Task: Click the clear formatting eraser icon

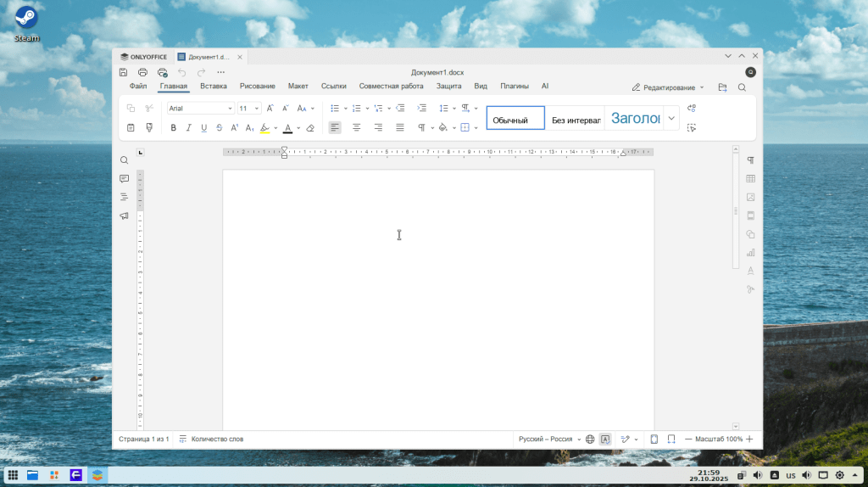Action: point(310,128)
